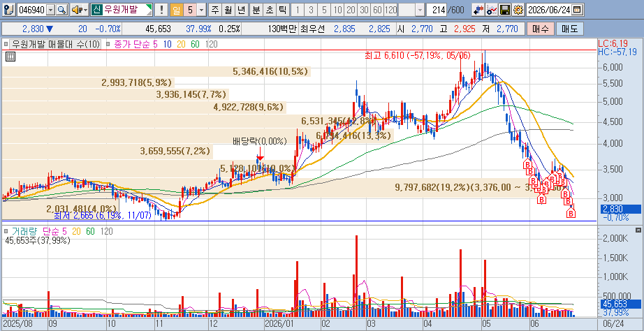Switch to 월 monthly chart

point(228,10)
